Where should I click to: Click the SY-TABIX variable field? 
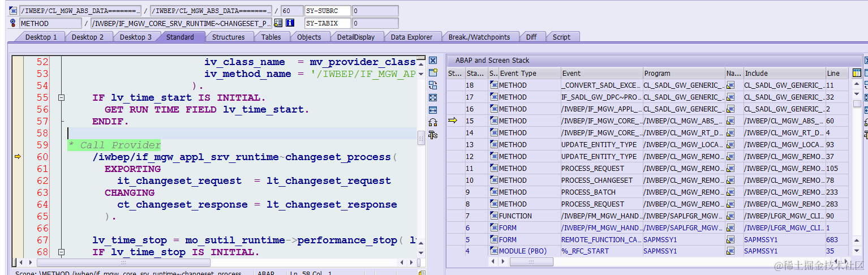(x=327, y=23)
